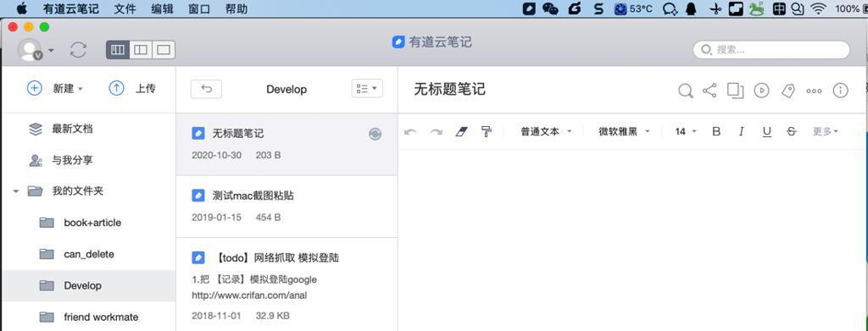The height and width of the screenshot is (331, 868).
Task: Switch to three-column layout view
Action: coord(117,50)
